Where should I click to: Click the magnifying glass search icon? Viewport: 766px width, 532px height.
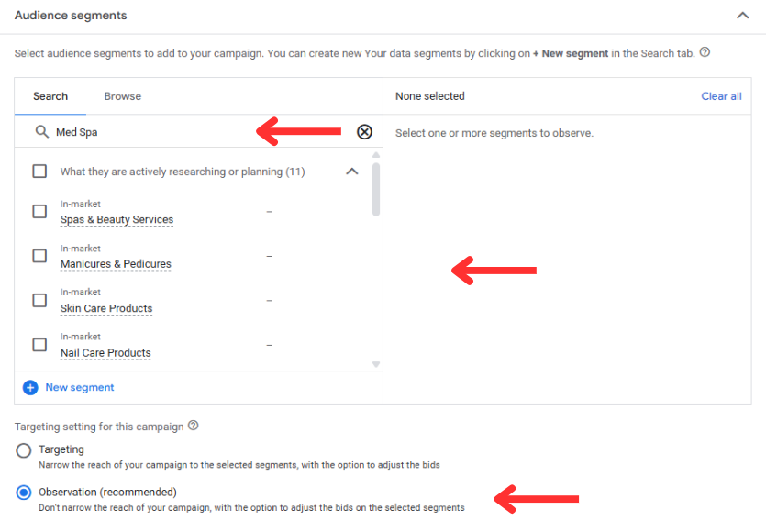click(42, 131)
